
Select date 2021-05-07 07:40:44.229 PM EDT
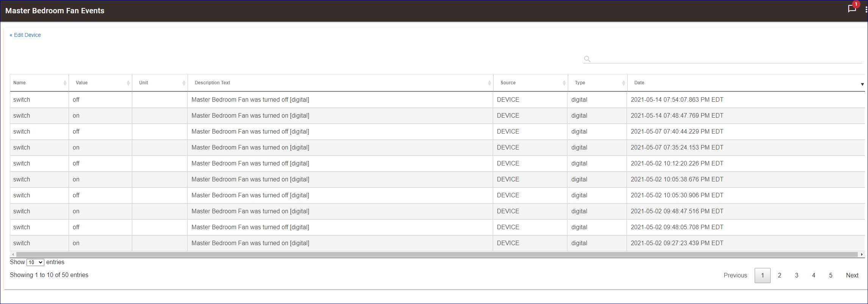(x=677, y=132)
